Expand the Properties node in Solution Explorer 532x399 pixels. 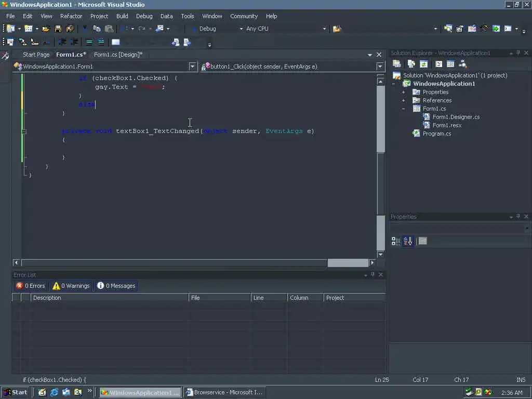point(403,92)
